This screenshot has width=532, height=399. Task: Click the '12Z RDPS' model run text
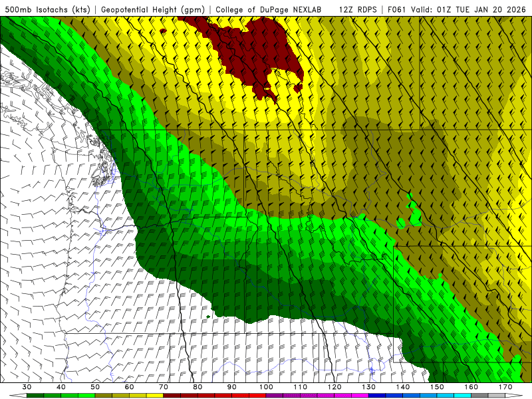coord(358,9)
